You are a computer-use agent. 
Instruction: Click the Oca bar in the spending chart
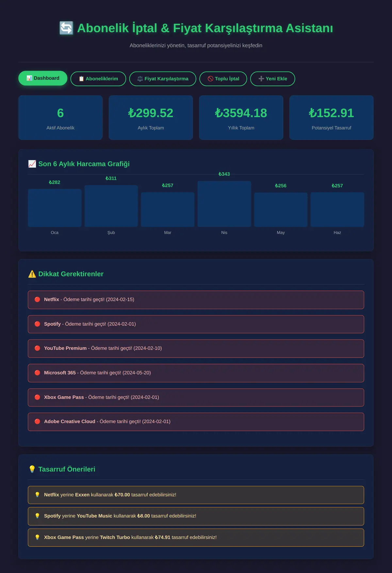tap(55, 208)
